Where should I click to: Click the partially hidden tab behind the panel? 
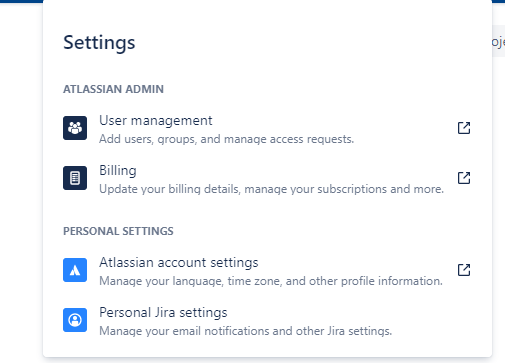pyautogui.click(x=498, y=41)
